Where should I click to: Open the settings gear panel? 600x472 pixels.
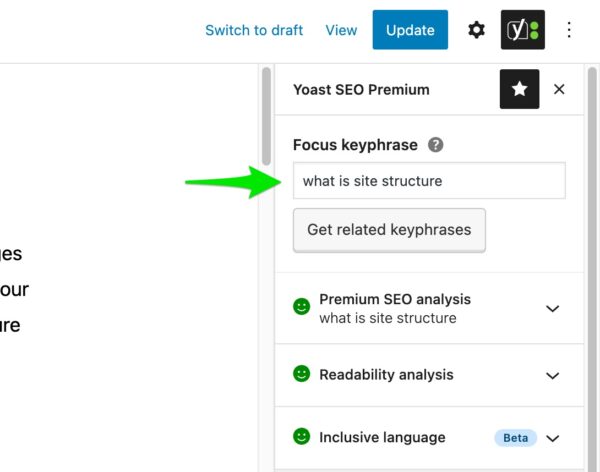(x=476, y=30)
